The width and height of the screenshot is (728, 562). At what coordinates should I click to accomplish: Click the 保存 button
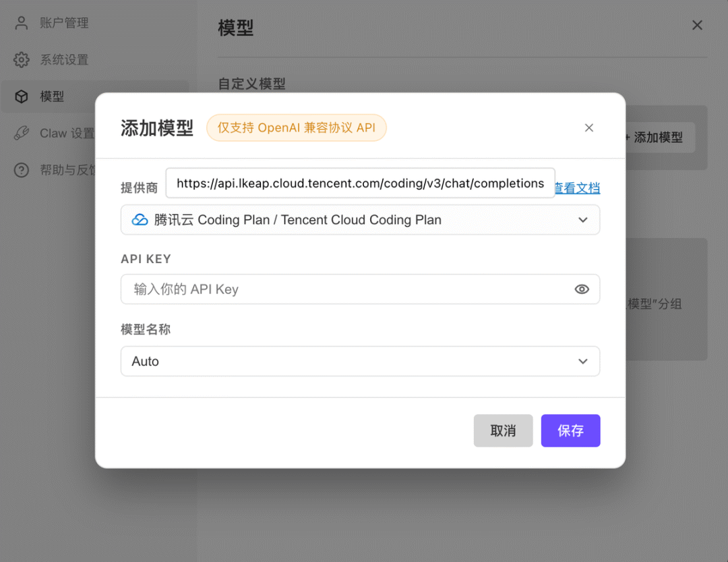(571, 430)
